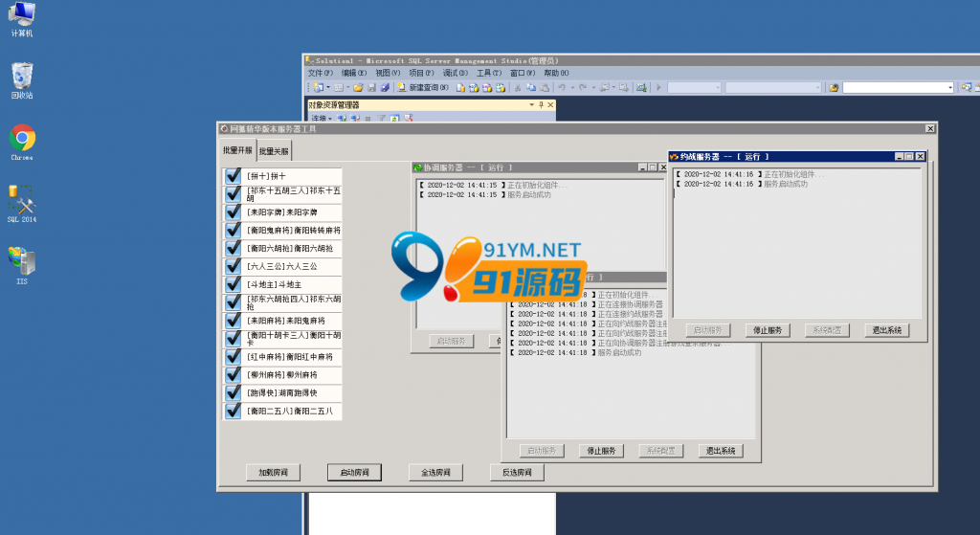Click the new project icon in SSMS toolbar
The height and width of the screenshot is (535, 980).
318,87
